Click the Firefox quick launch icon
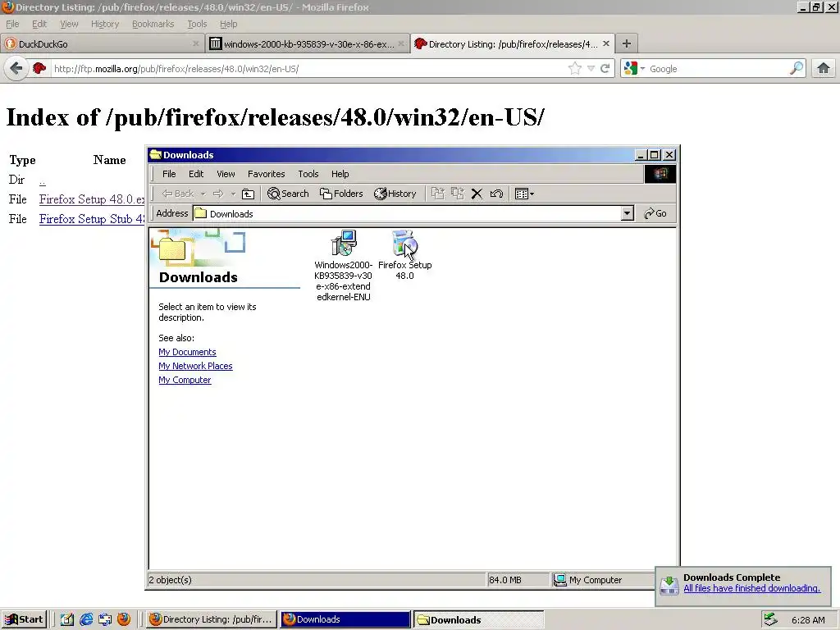840x630 pixels. (x=124, y=619)
